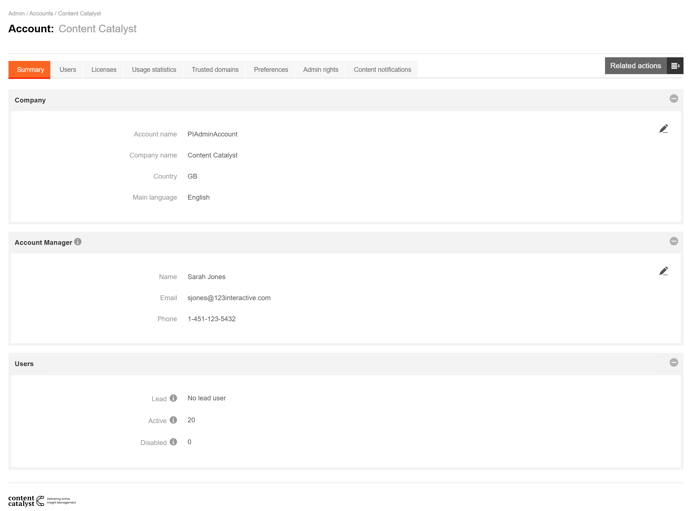Edit Account Manager with pencil icon
The width and height of the screenshot is (688, 511).
click(x=663, y=271)
